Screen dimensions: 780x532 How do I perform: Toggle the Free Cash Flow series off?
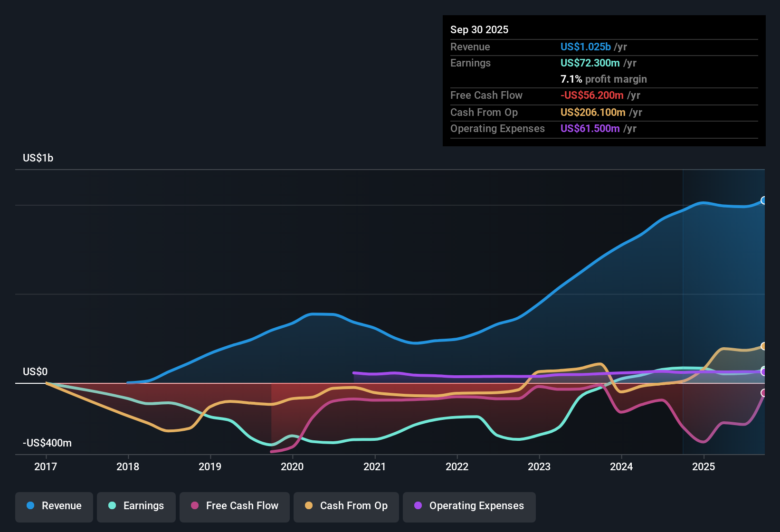click(x=234, y=506)
